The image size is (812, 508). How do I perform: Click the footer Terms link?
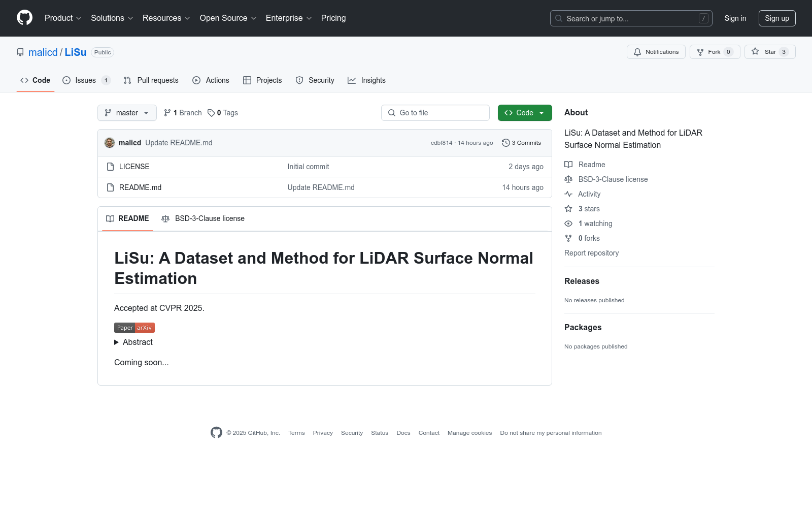(296, 433)
